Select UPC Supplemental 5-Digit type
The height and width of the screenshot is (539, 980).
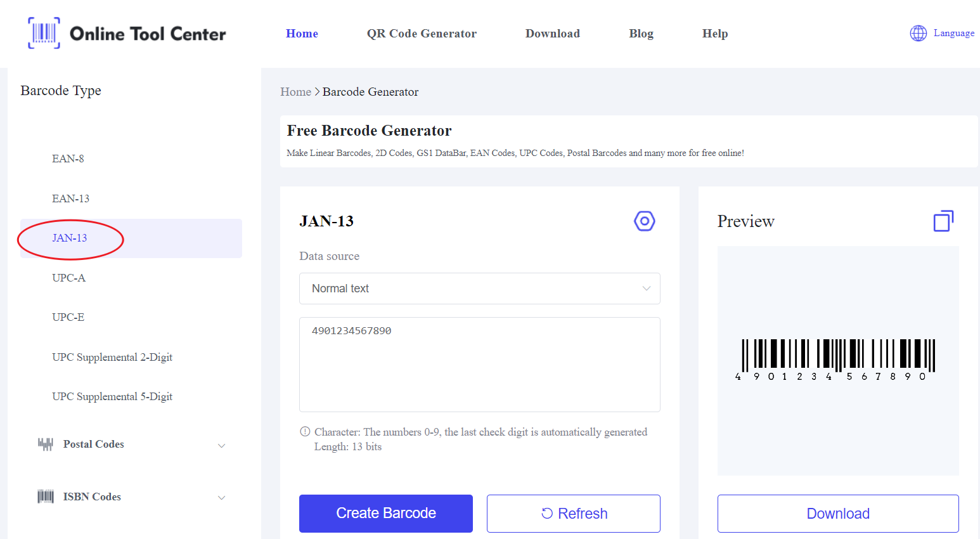[x=112, y=396]
